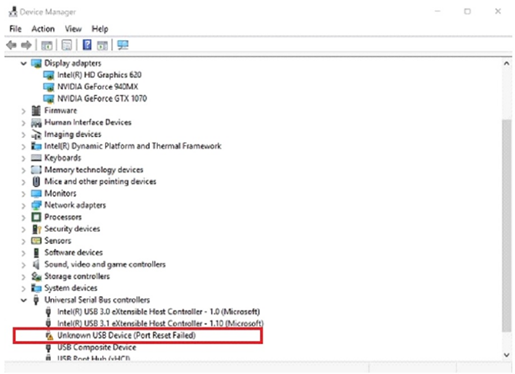Open the Action menu

click(43, 29)
